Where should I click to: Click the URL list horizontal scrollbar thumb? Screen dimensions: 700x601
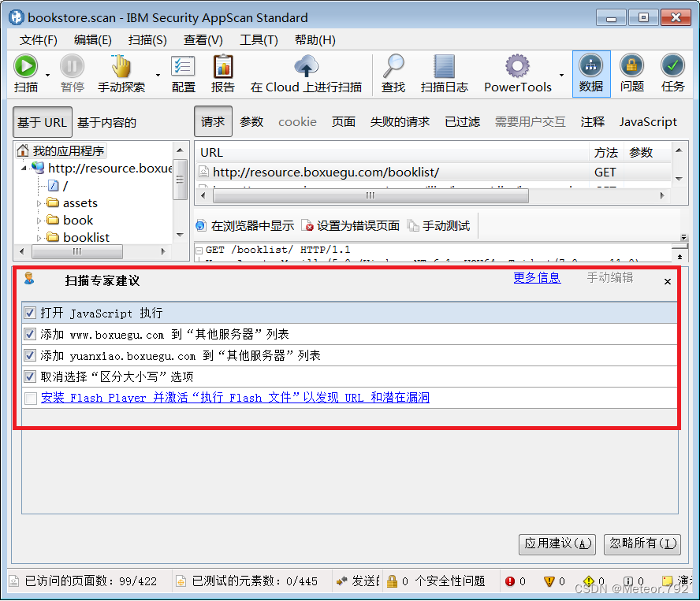coord(370,195)
